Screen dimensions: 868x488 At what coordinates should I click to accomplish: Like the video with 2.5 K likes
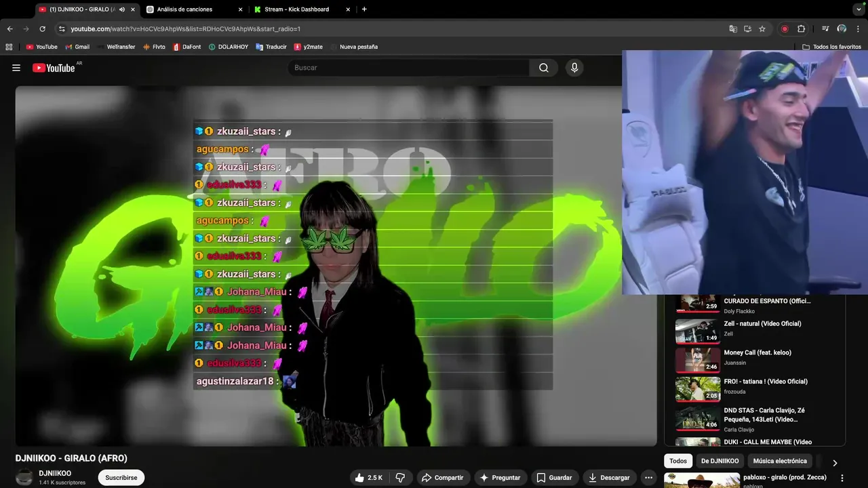pyautogui.click(x=368, y=478)
